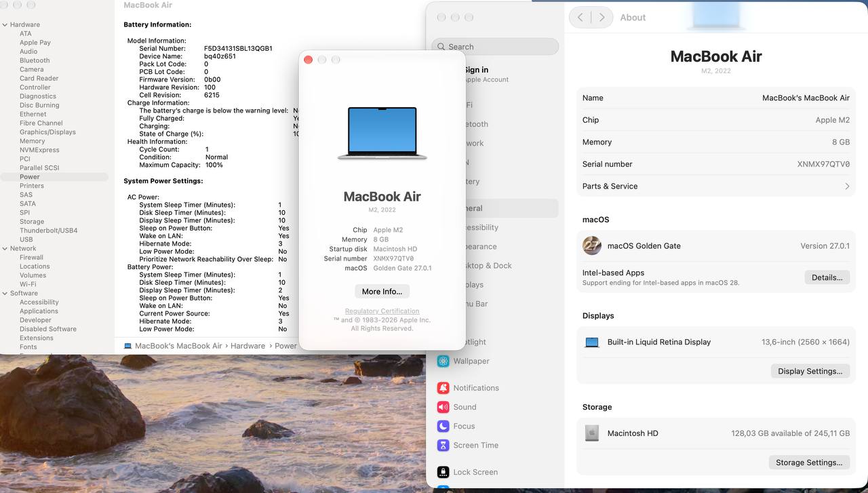Open Screen Time via its hourglass icon
Screen dimensions: 868x493
443,446
